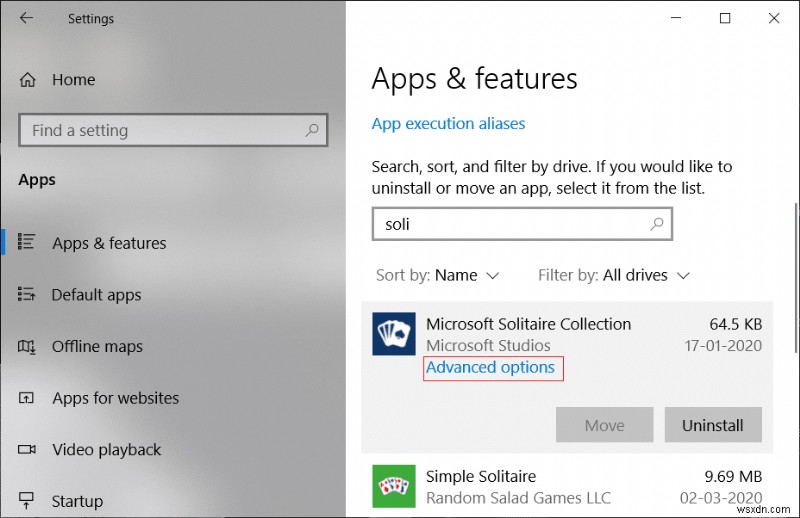Click the Video playback camera icon
Image resolution: width=800 pixels, height=518 pixels.
click(27, 450)
